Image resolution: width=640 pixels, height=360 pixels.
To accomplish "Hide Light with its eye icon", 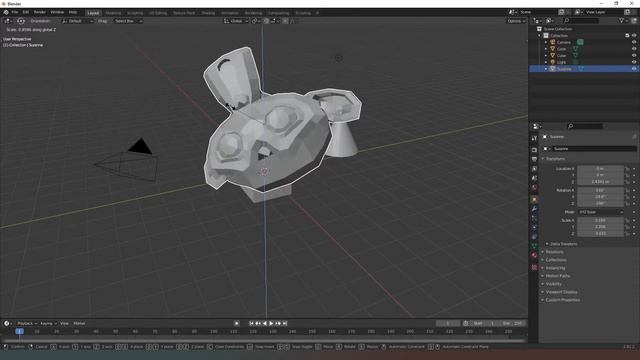I will [634, 62].
